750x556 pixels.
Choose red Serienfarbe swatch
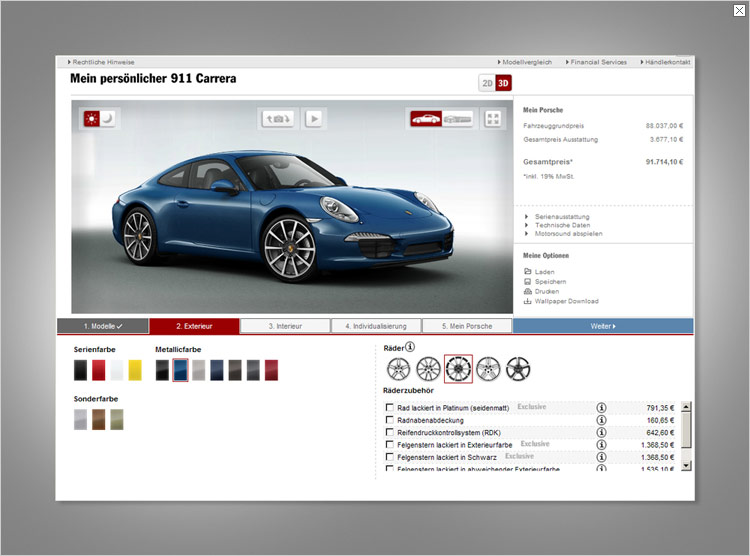(x=99, y=370)
